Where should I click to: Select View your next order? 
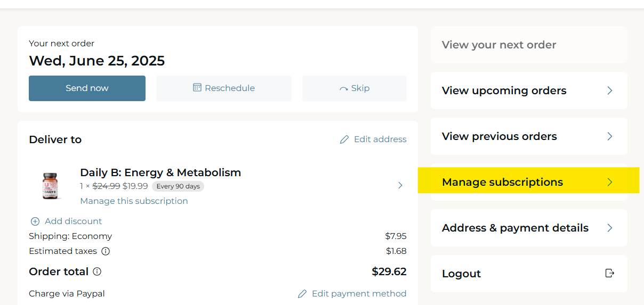coord(499,45)
